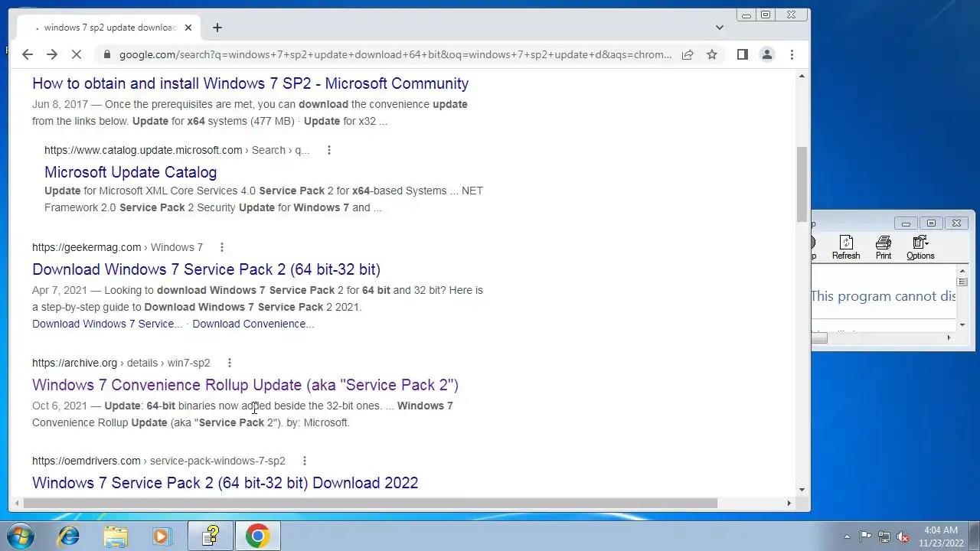
Task: Click the https://geekermag.com › Windows 7 URL text
Action: (x=117, y=247)
